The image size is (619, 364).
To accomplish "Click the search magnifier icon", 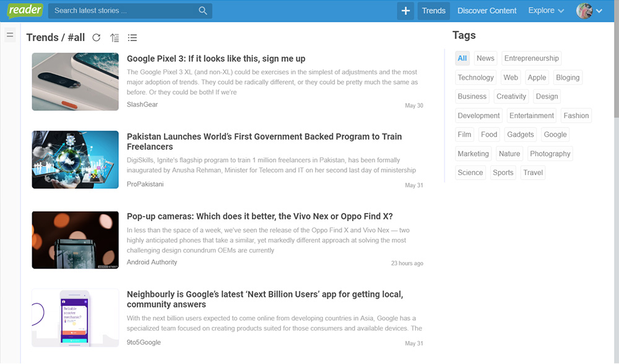I will (x=202, y=11).
